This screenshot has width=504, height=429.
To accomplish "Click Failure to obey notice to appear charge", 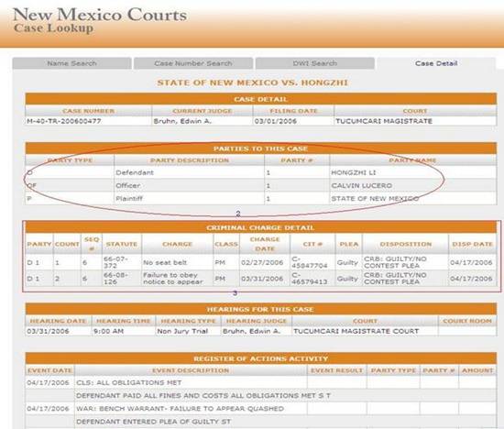I will tap(173, 279).
